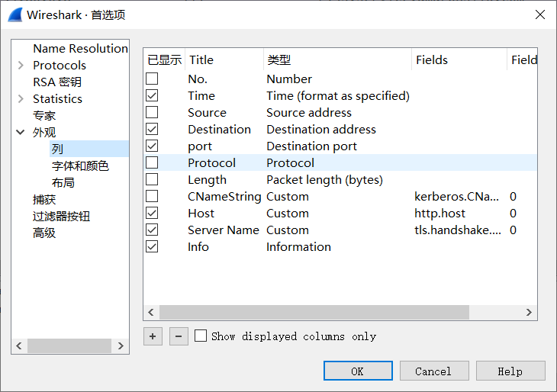Open the RSA 密钥 preferences page
This screenshot has width=557, height=392.
pyautogui.click(x=57, y=82)
